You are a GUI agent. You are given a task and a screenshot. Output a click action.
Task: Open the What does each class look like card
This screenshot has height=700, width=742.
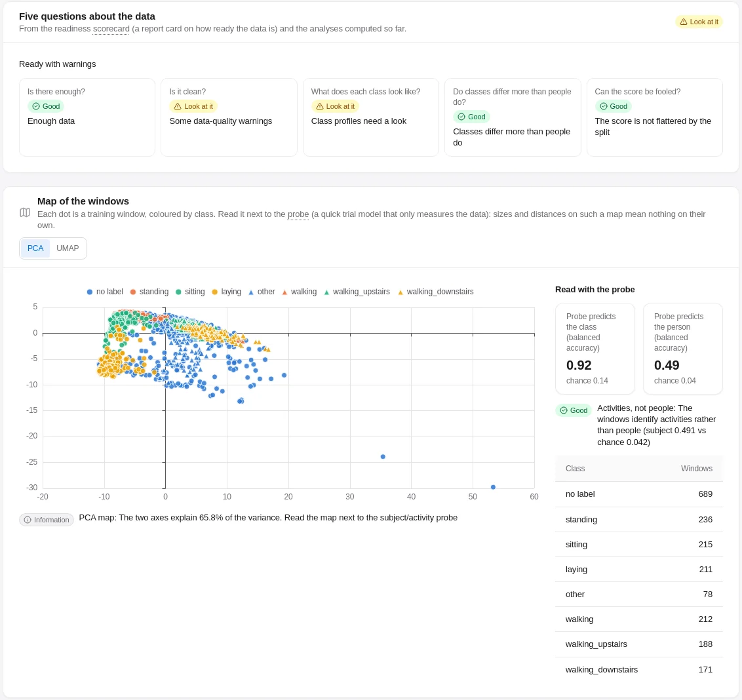tap(371, 117)
